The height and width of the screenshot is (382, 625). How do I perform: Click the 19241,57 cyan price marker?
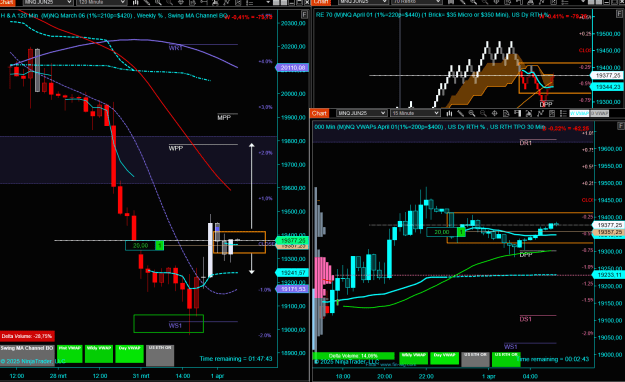pyautogui.click(x=293, y=273)
